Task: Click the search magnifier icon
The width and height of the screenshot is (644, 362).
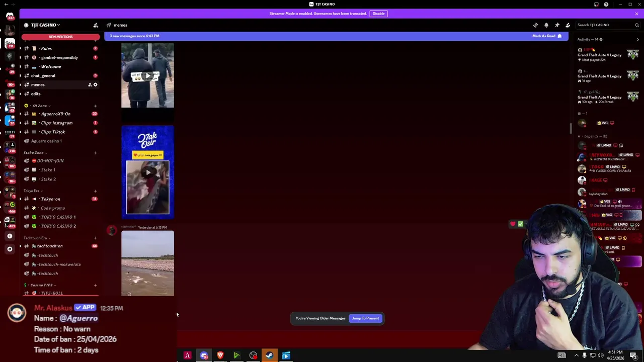Action: [x=636, y=25]
